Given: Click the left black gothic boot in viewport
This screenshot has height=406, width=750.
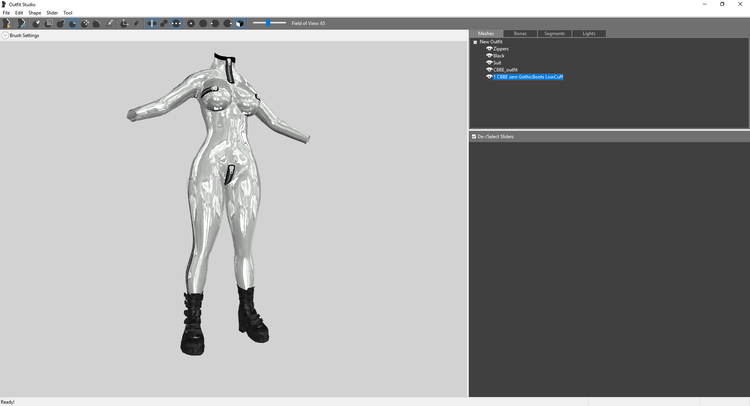Looking at the screenshot, I should coord(193,324).
